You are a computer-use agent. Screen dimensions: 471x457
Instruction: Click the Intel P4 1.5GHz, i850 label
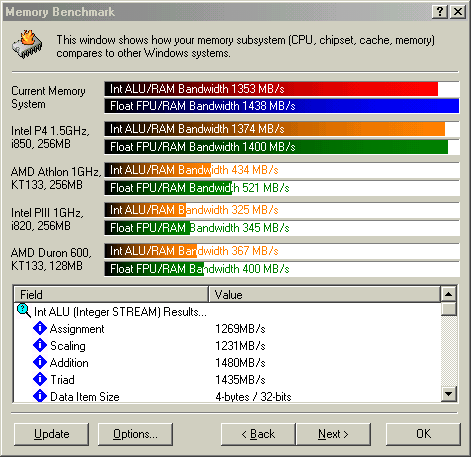click(50, 137)
